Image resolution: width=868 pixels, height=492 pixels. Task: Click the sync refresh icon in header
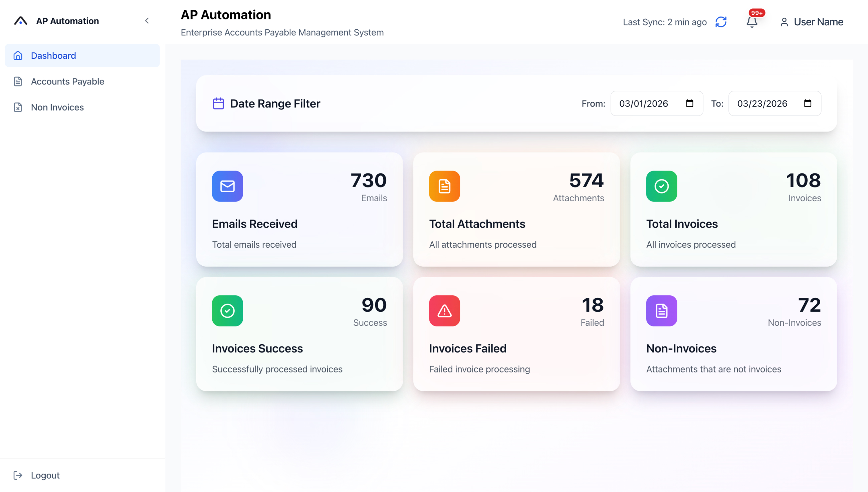point(721,22)
